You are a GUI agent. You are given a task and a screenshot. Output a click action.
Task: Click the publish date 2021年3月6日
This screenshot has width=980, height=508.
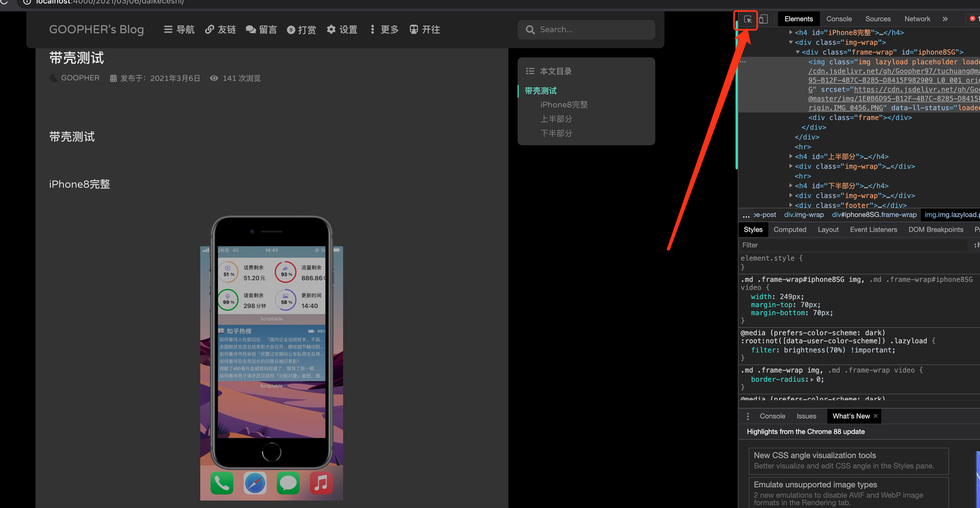pyautogui.click(x=175, y=78)
